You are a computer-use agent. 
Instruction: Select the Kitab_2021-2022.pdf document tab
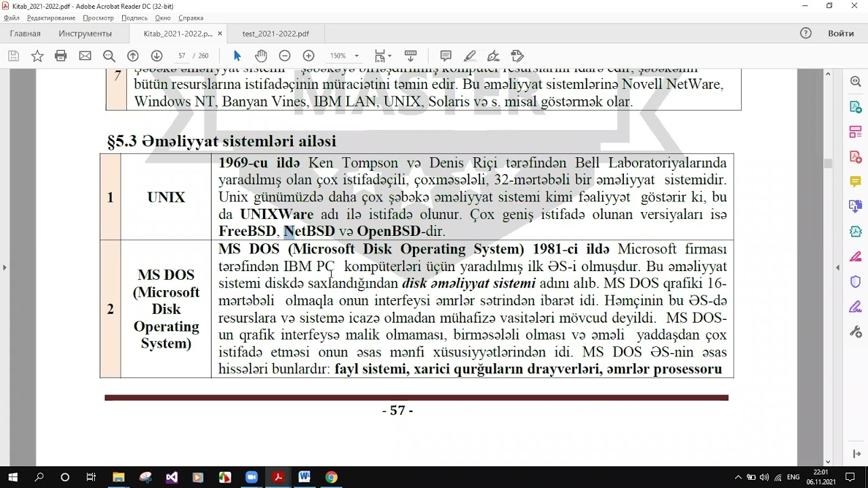point(178,33)
